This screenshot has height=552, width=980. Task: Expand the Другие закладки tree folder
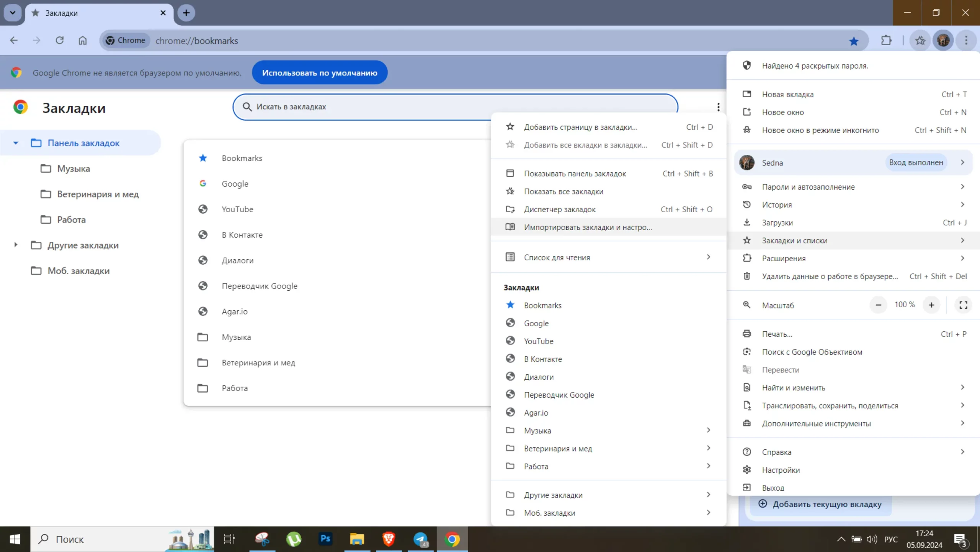(x=16, y=245)
